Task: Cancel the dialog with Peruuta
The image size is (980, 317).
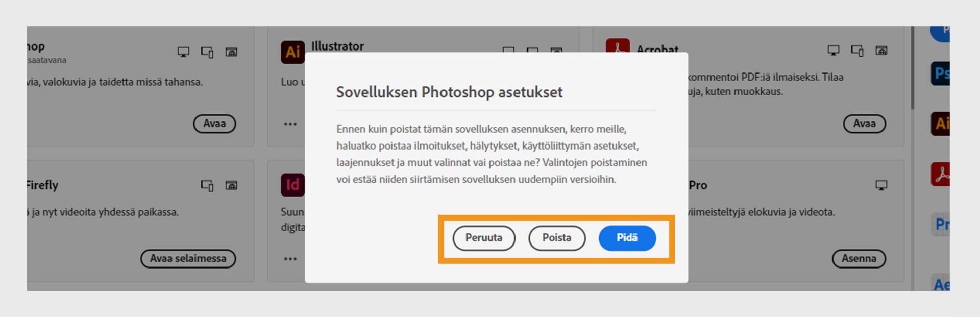Action: click(x=484, y=238)
